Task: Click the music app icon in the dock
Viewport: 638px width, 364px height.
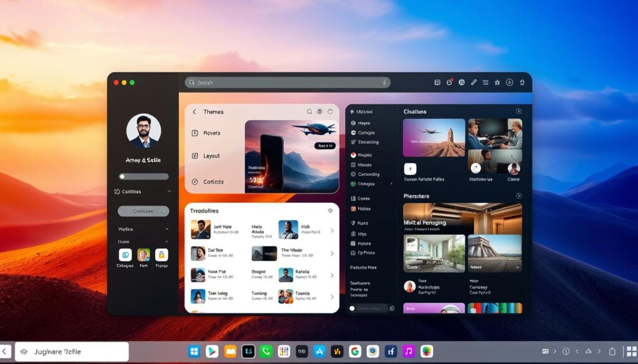Action: pyautogui.click(x=409, y=352)
